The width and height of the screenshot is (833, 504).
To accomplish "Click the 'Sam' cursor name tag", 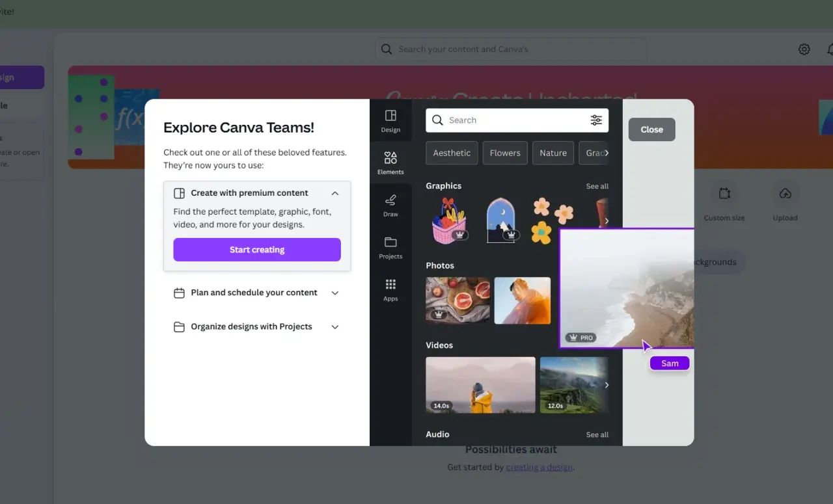I will point(670,364).
